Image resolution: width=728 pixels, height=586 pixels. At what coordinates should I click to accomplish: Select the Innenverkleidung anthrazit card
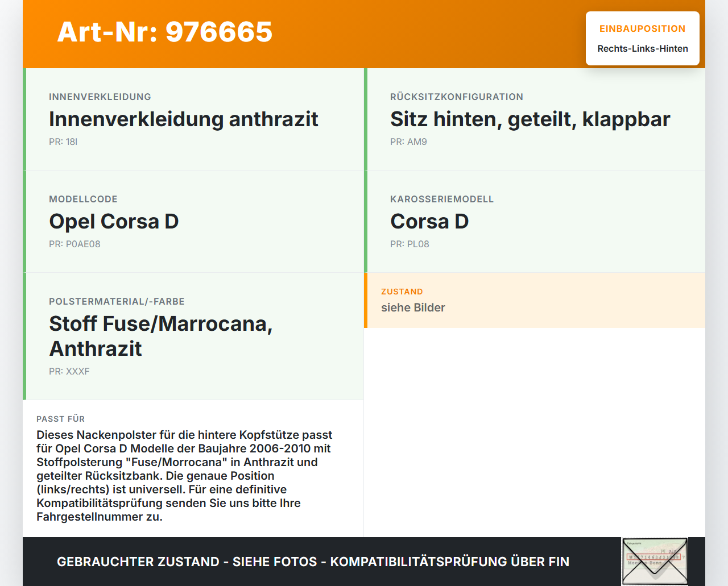point(183,119)
